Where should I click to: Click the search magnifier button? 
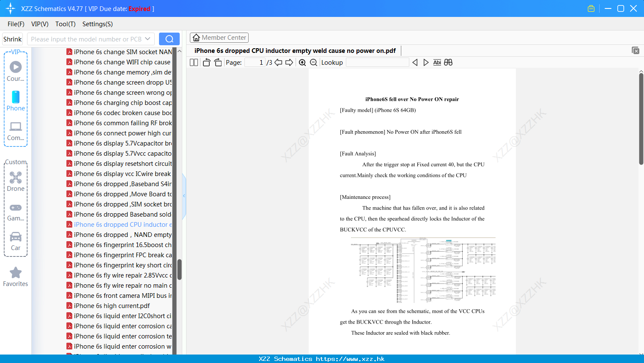pyautogui.click(x=169, y=39)
